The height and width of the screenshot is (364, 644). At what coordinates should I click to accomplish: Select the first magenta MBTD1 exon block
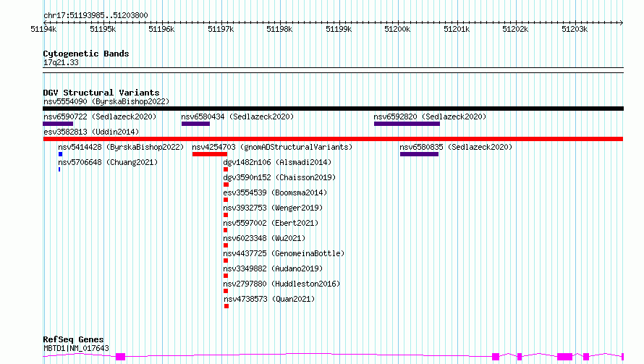(120, 357)
